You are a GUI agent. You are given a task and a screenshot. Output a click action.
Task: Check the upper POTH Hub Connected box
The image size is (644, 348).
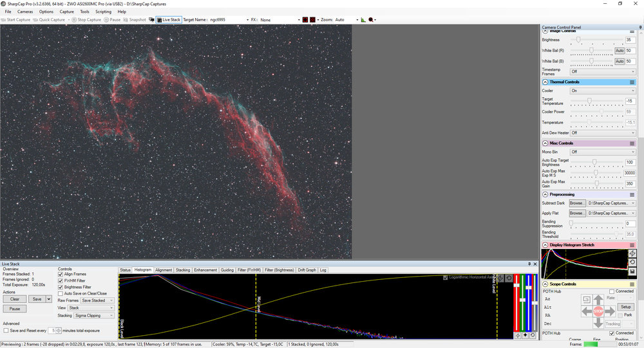click(612, 291)
